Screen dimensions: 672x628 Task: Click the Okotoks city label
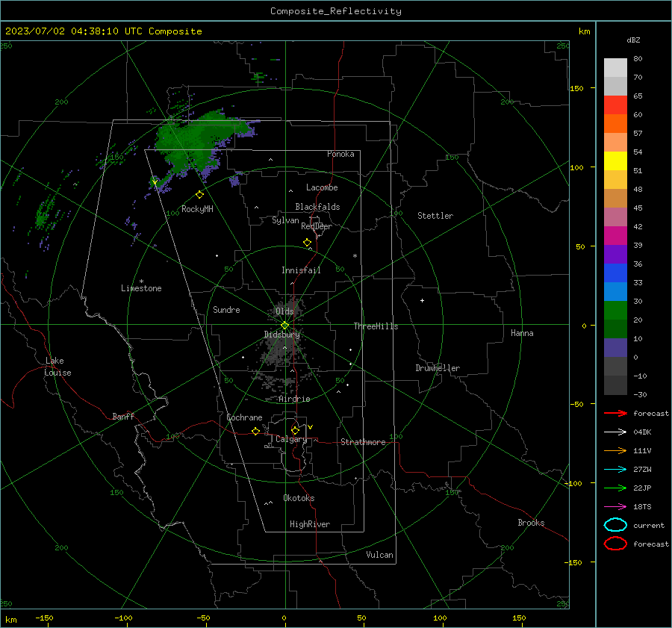point(299,498)
